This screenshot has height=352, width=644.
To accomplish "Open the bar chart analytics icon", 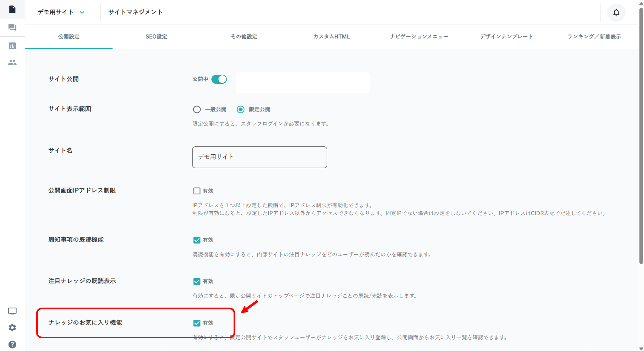I will click(12, 46).
